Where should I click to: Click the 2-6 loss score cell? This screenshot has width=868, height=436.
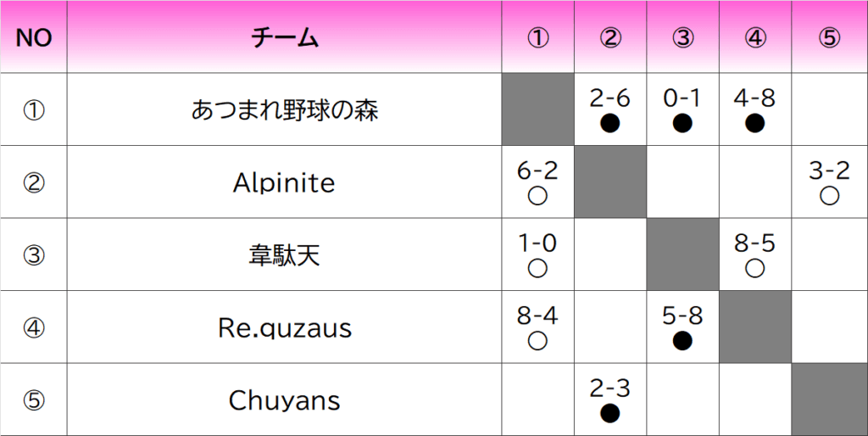[x=609, y=109]
